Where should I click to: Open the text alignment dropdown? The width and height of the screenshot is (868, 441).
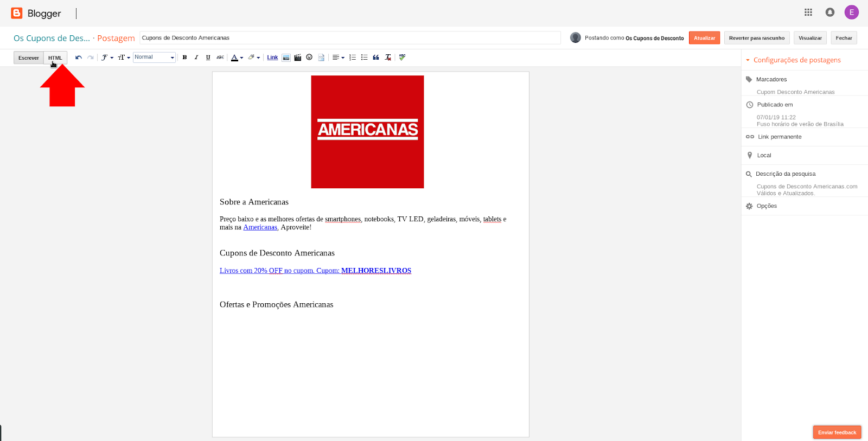click(x=339, y=57)
